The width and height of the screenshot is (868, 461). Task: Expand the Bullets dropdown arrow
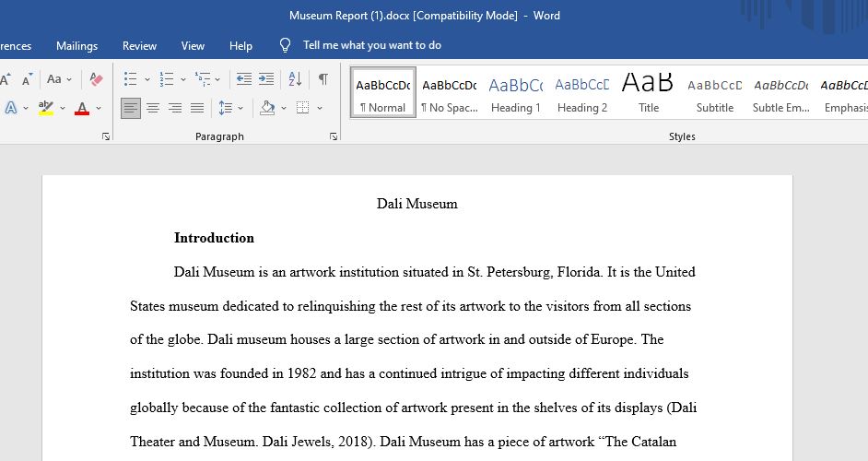pos(147,80)
